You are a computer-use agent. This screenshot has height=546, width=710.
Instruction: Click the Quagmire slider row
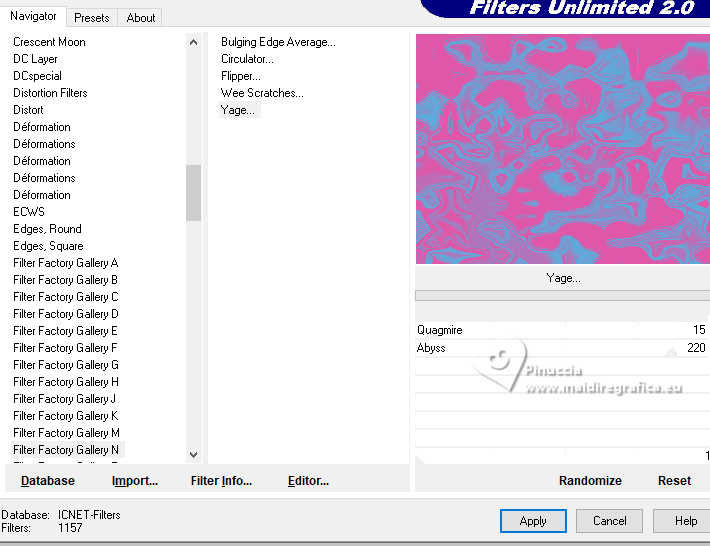click(562, 330)
